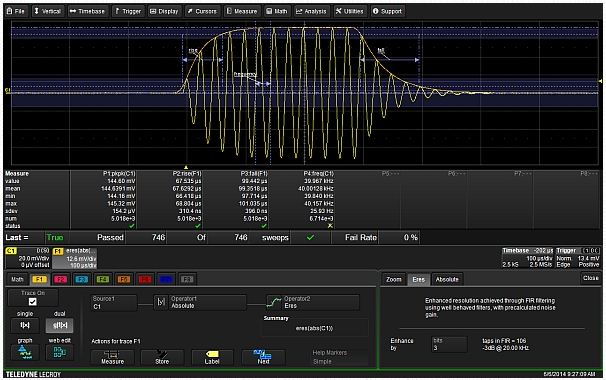Screen dimensions: 606x380
Task: Open the Timebase descriptor box
Action: 528,258
